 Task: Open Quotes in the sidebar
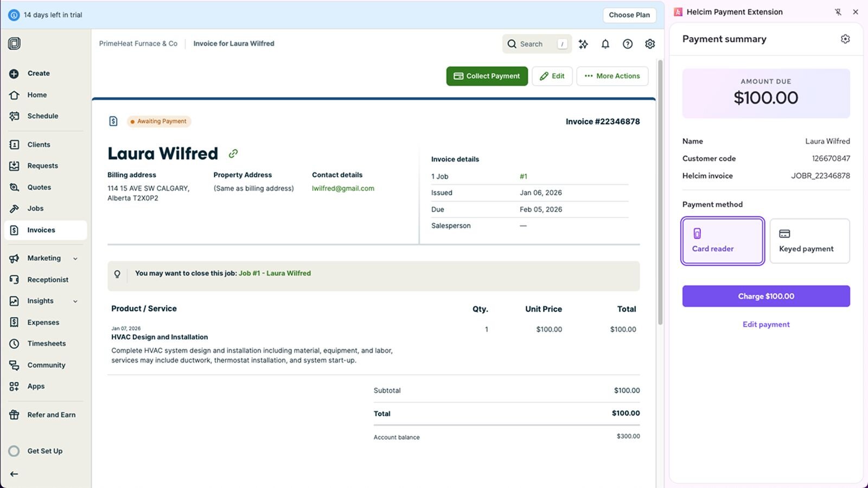tap(39, 188)
